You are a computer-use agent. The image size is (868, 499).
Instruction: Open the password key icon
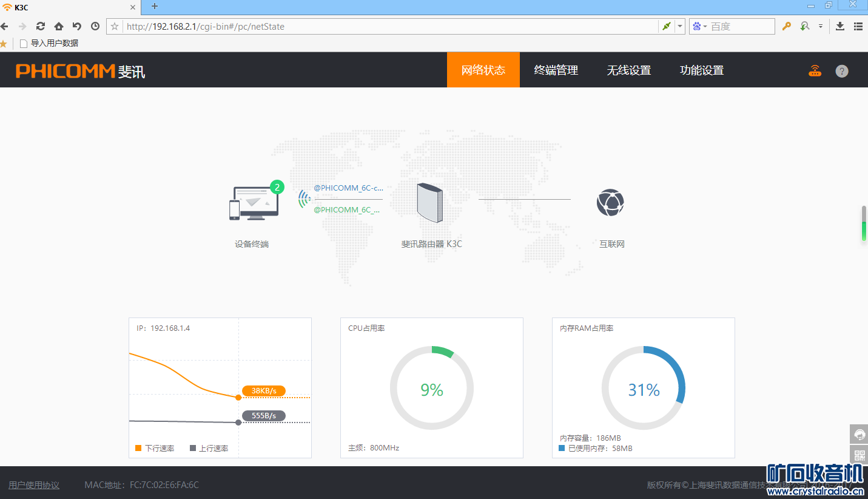click(787, 26)
